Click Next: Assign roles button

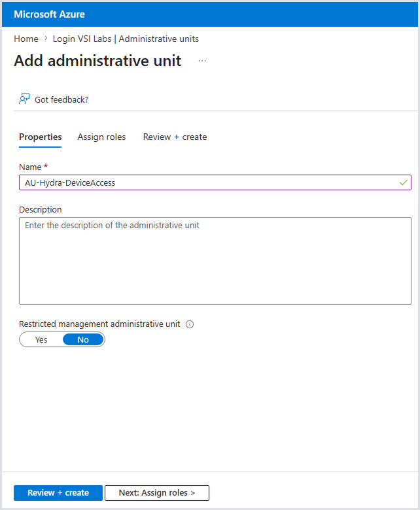point(157,493)
